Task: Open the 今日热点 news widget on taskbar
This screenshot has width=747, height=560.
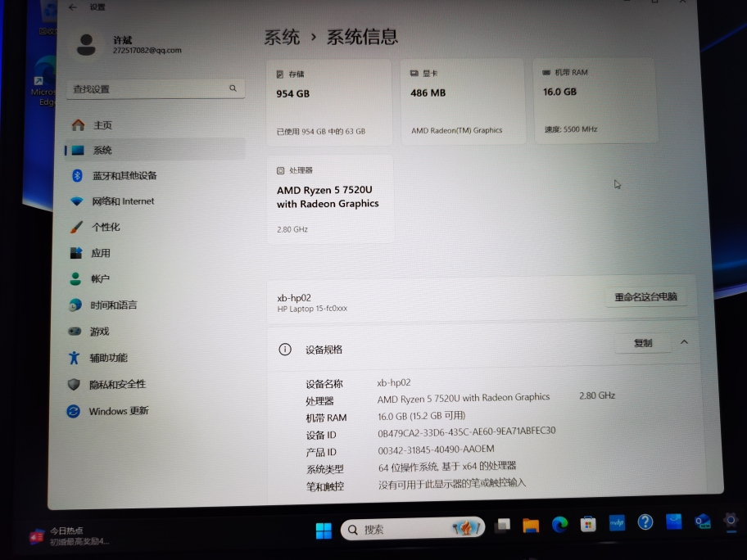Action: [70, 535]
